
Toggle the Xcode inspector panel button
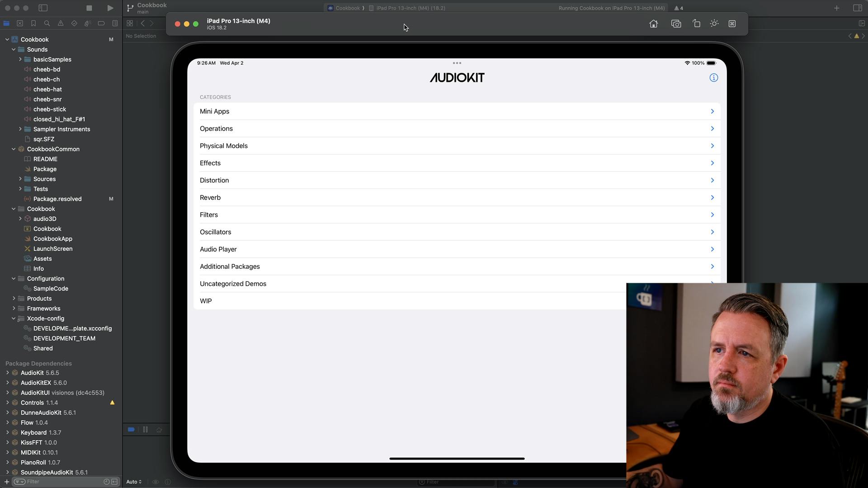[857, 8]
